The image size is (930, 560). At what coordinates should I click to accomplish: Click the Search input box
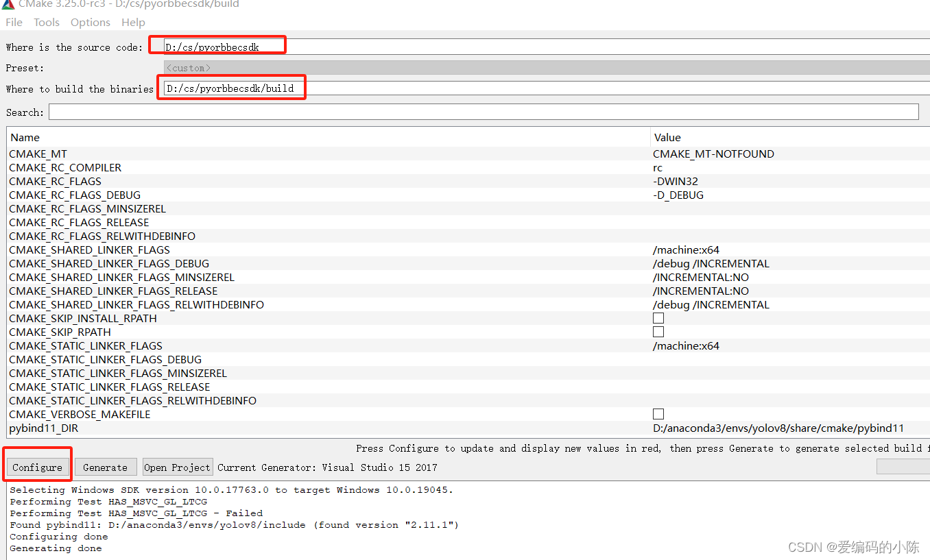click(x=484, y=112)
